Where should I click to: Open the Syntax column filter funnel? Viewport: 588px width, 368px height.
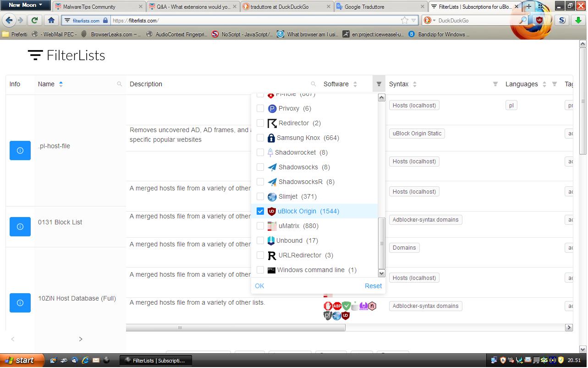[x=495, y=84]
